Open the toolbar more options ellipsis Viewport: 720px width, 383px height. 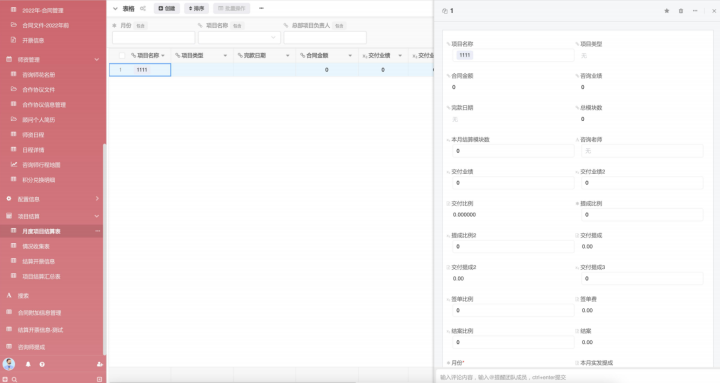[261, 8]
